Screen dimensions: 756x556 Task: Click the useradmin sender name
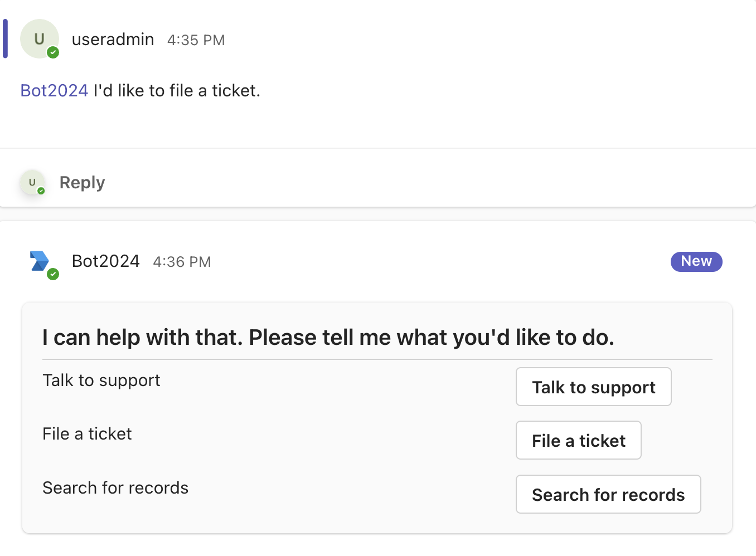coord(113,40)
